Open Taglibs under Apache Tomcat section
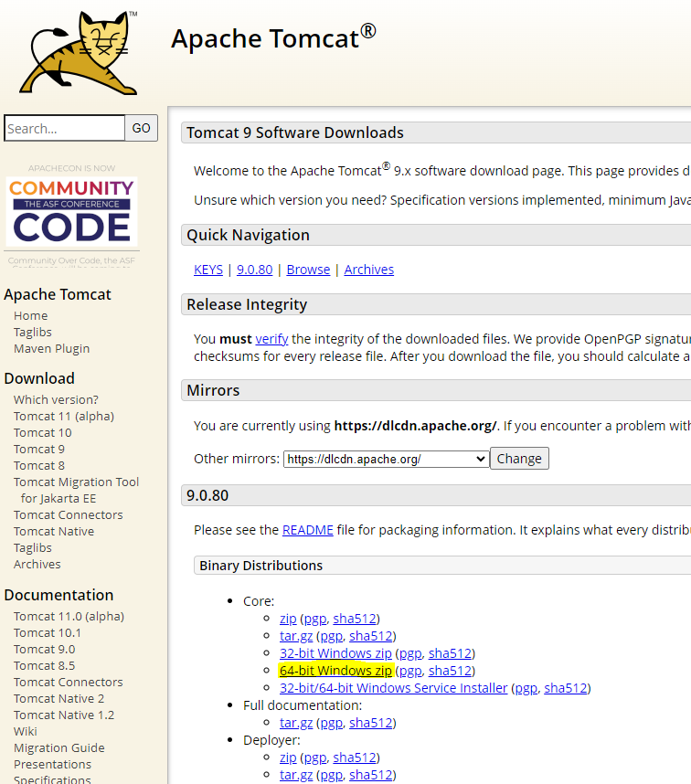 tap(33, 333)
